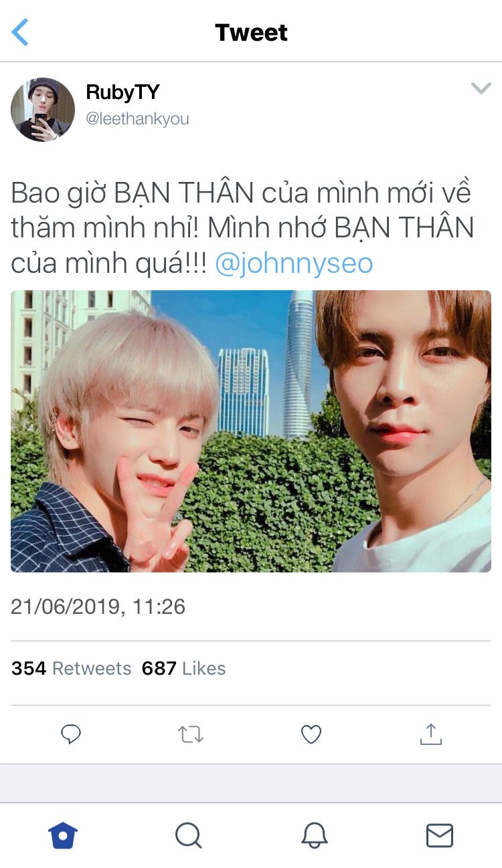View the list of 687 Likes

pyautogui.click(x=183, y=668)
